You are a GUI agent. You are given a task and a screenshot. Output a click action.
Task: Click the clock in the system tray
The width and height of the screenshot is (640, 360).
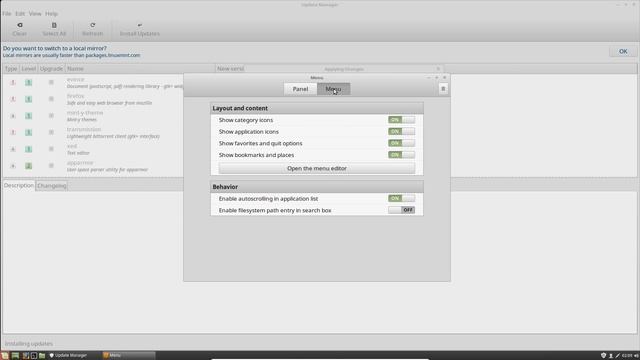coord(627,356)
